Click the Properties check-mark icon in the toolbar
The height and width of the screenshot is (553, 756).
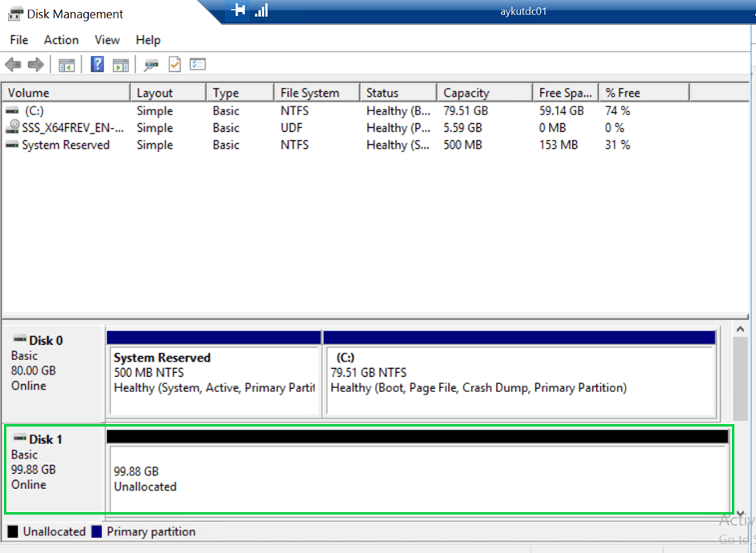point(174,65)
